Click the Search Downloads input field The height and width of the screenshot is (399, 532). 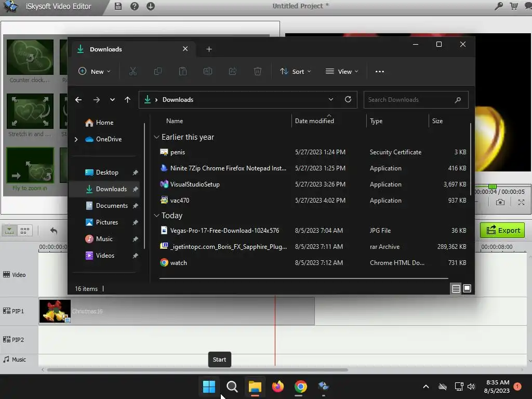(416, 100)
